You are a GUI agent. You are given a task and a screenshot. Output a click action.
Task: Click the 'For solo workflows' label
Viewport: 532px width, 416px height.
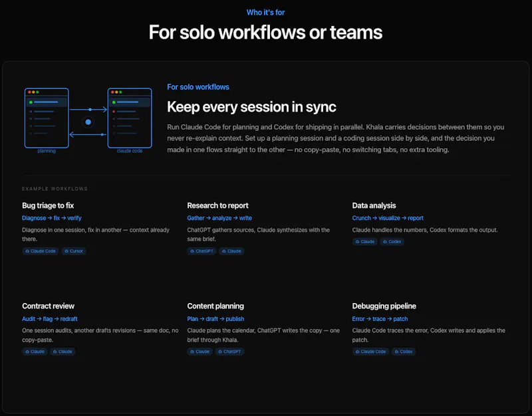click(198, 87)
